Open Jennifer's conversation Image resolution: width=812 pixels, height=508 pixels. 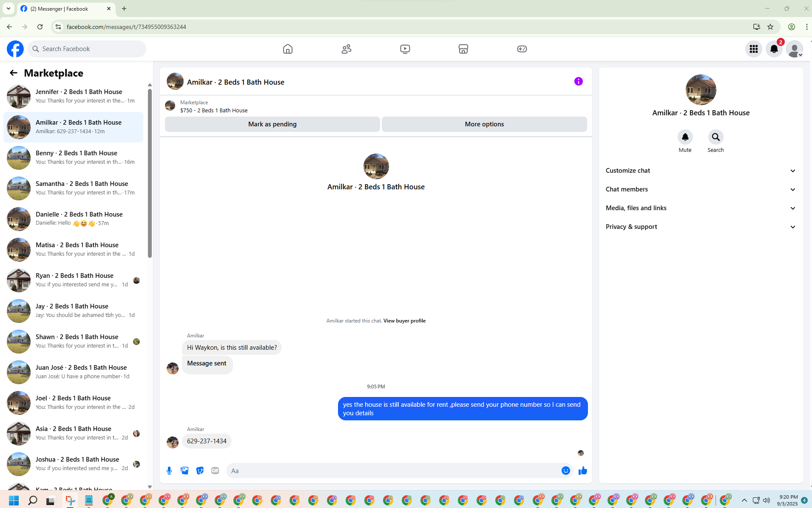(x=73, y=97)
